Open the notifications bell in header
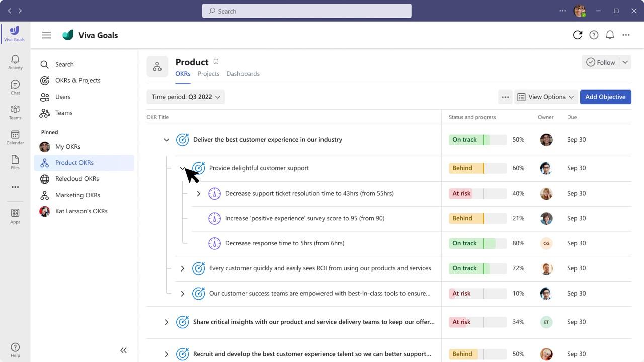This screenshot has height=362, width=644. pyautogui.click(x=610, y=35)
